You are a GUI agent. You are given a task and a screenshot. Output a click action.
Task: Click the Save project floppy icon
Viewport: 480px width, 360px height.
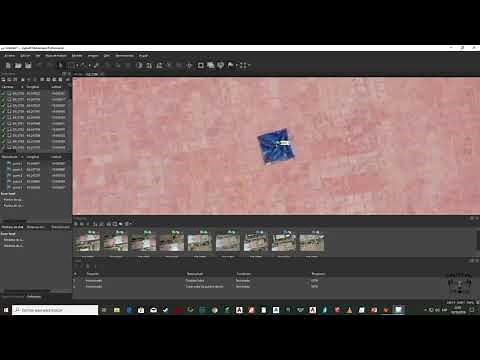pyautogui.click(x=28, y=65)
